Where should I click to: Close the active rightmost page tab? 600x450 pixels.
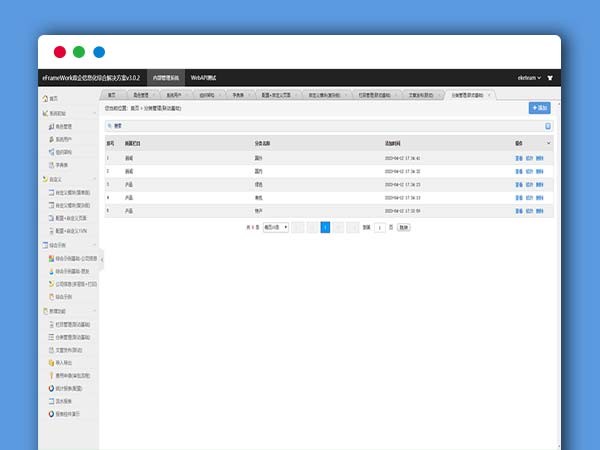tap(490, 95)
